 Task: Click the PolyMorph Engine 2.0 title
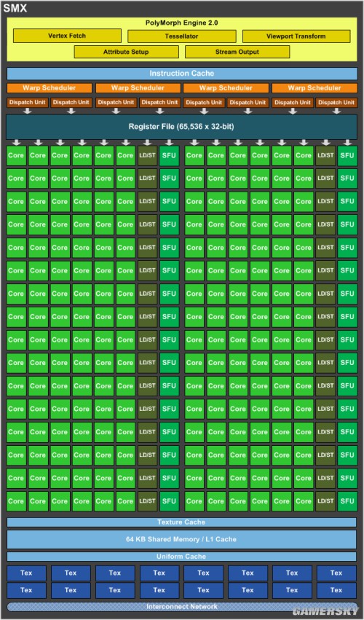tap(182, 23)
